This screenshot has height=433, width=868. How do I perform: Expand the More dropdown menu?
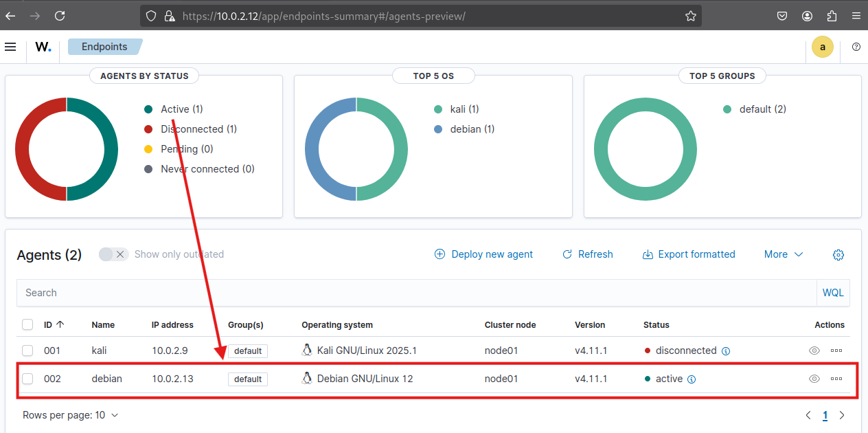click(x=783, y=254)
